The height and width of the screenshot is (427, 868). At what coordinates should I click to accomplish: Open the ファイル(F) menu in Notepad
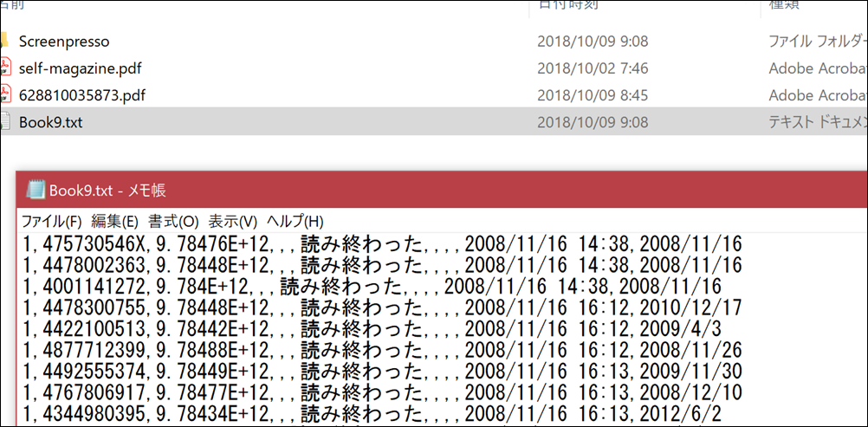51,222
